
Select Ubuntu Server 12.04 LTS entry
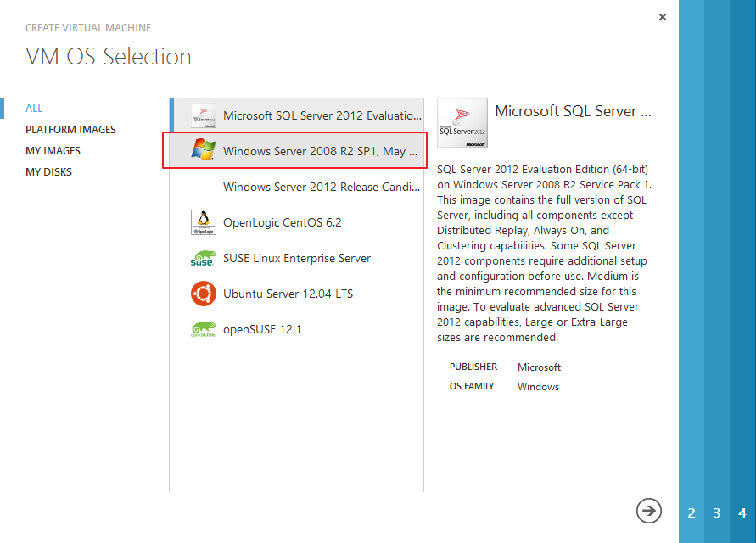[288, 294]
